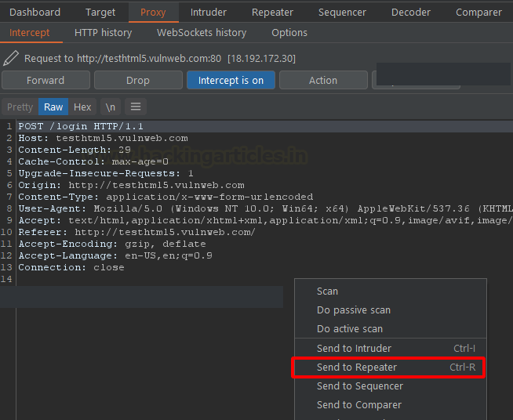Click the User-Agent header line
513x420 pixels.
(x=265, y=208)
